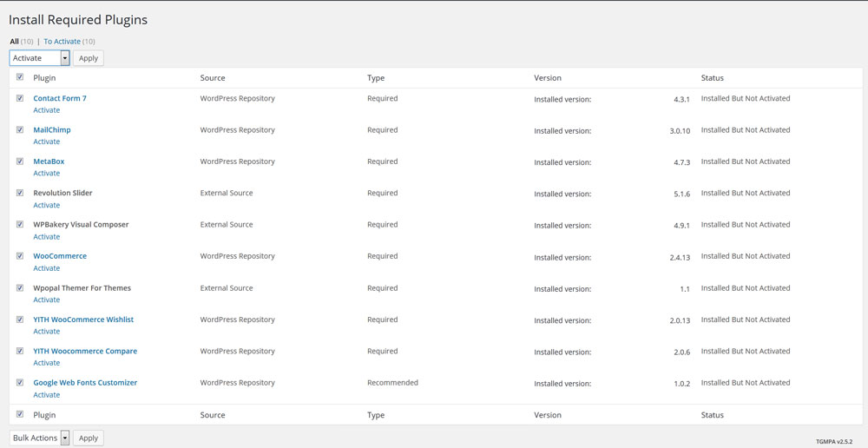
Task: Uncheck the Revolution Slider checkbox
Action: pos(20,193)
